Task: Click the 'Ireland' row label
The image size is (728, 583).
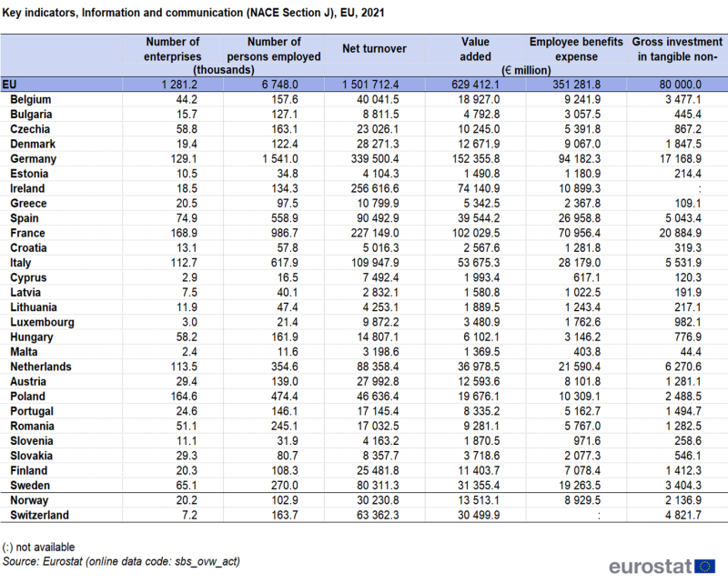Action: 27,188
